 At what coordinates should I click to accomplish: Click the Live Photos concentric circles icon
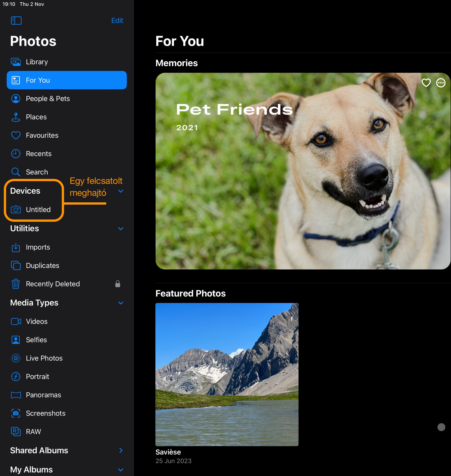[16, 358]
